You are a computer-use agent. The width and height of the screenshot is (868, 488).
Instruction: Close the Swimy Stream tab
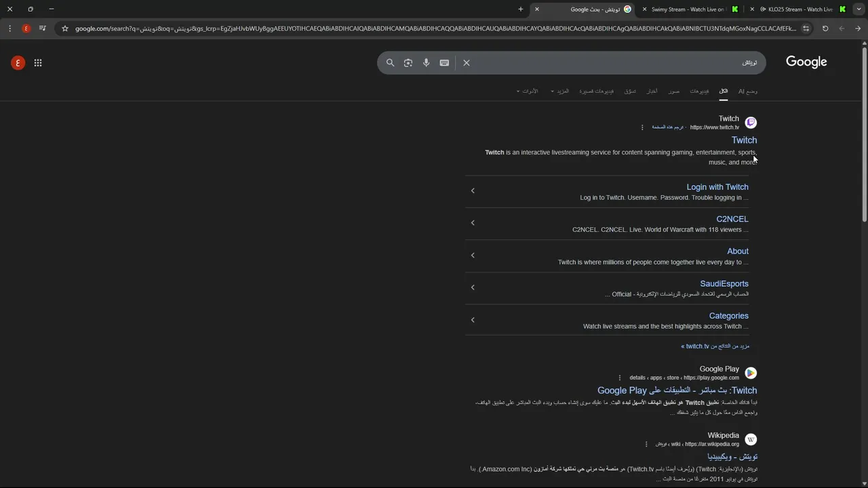pos(644,9)
